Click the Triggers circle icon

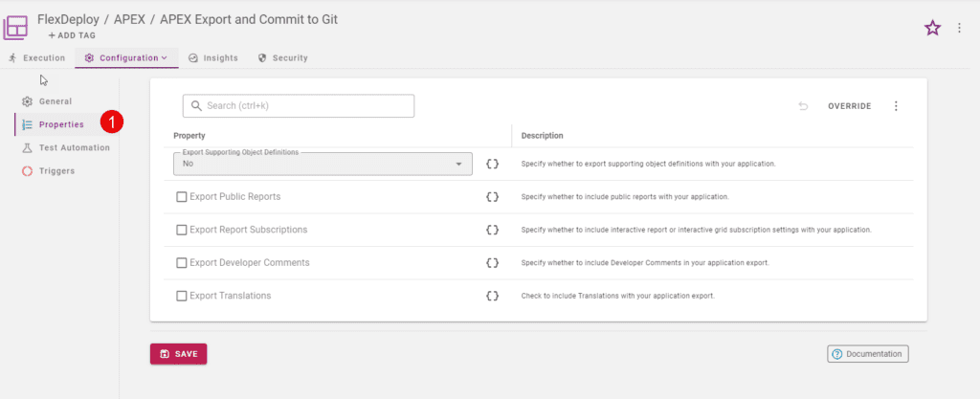[27, 171]
